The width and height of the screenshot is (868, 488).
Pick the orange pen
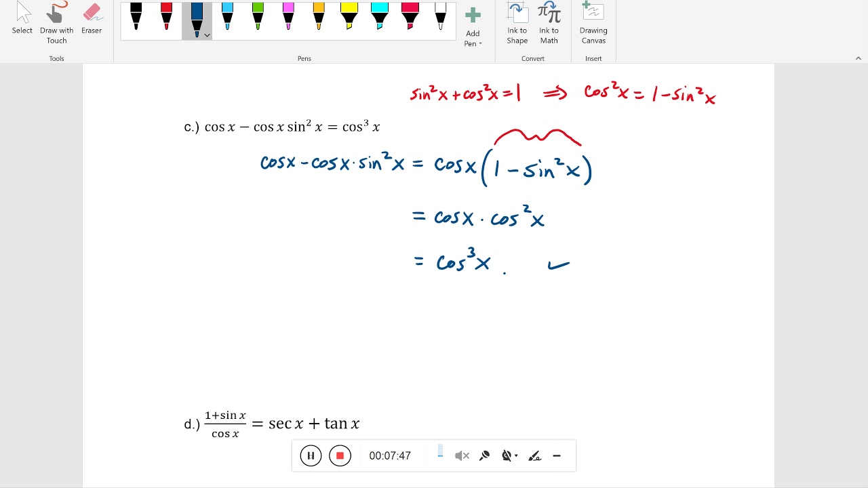319,18
